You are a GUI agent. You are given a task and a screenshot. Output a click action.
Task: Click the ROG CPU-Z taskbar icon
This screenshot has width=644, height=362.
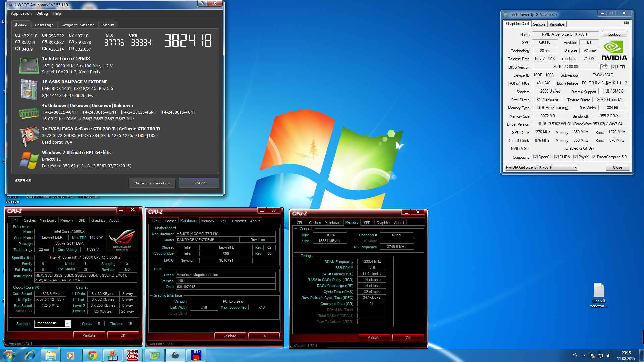(x=132, y=355)
